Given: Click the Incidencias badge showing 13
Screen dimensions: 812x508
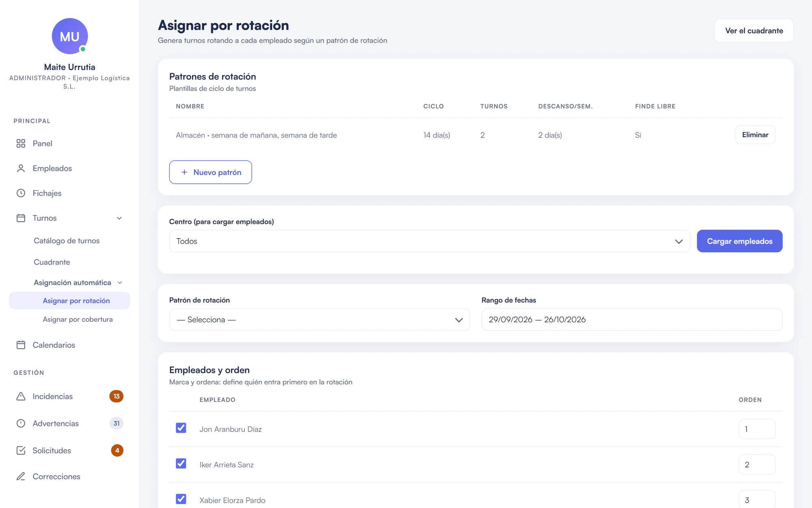Looking at the screenshot, I should click(x=117, y=396).
